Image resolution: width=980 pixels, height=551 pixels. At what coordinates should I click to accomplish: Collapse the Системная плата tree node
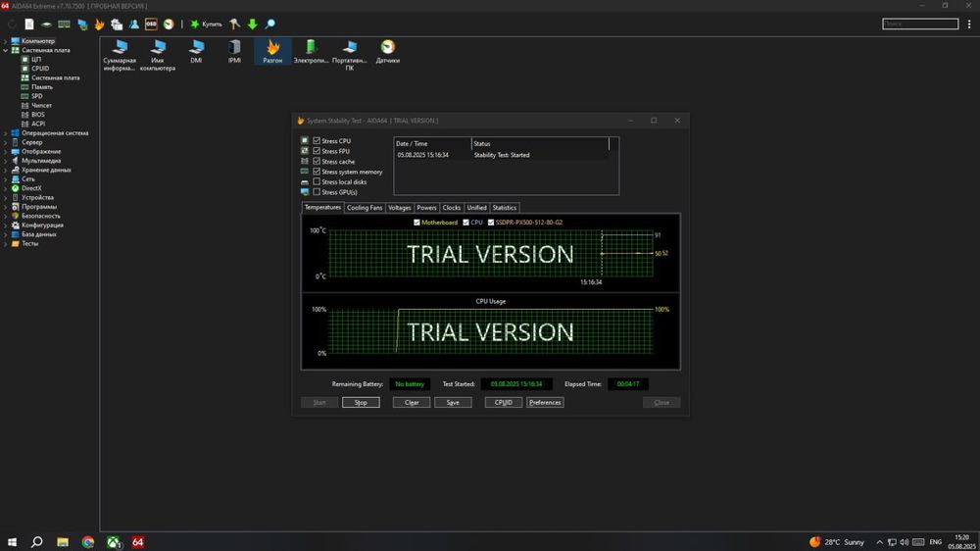pos(6,50)
